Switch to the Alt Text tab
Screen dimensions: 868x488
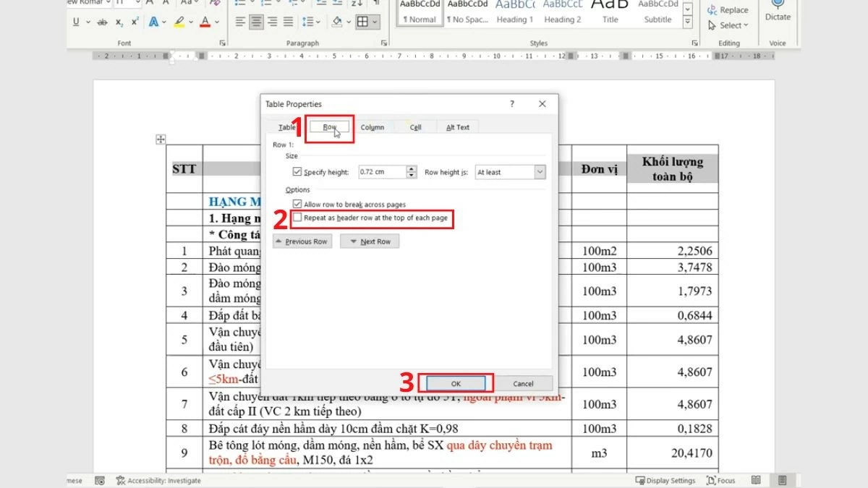click(457, 127)
